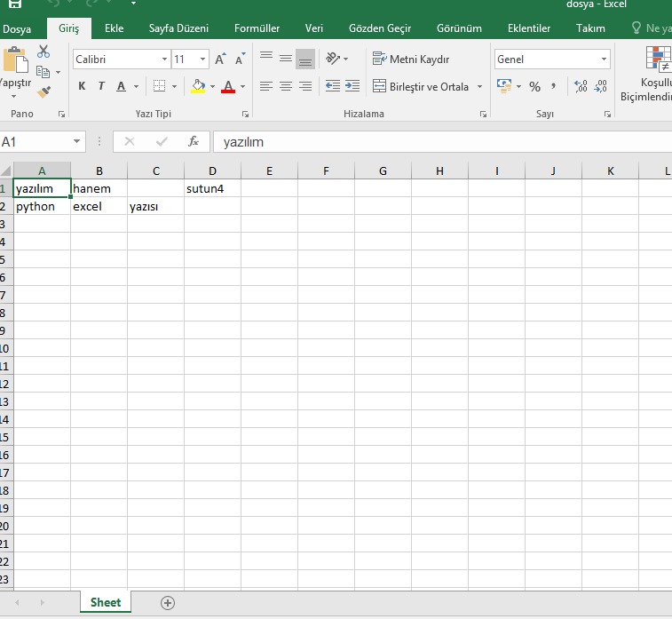This screenshot has width=672, height=619.
Task: Select the Sheet tab
Action: [106, 602]
